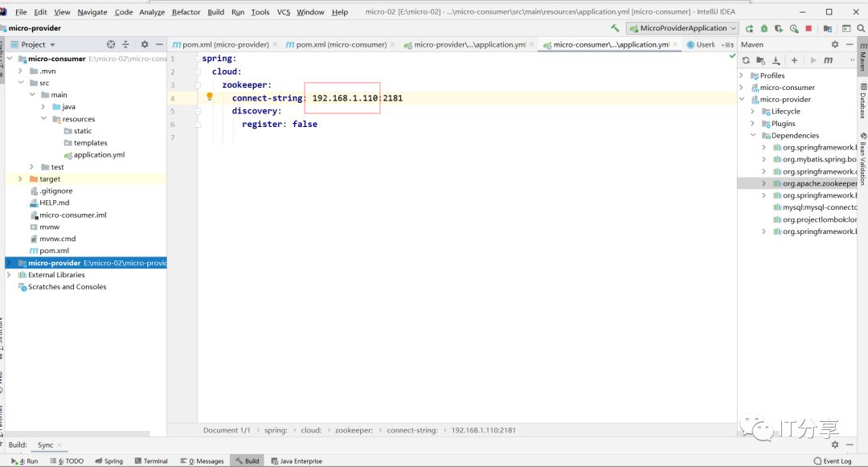The width and height of the screenshot is (868, 467).
Task: Click the fold marker on the zookeeper line
Action: (x=198, y=85)
